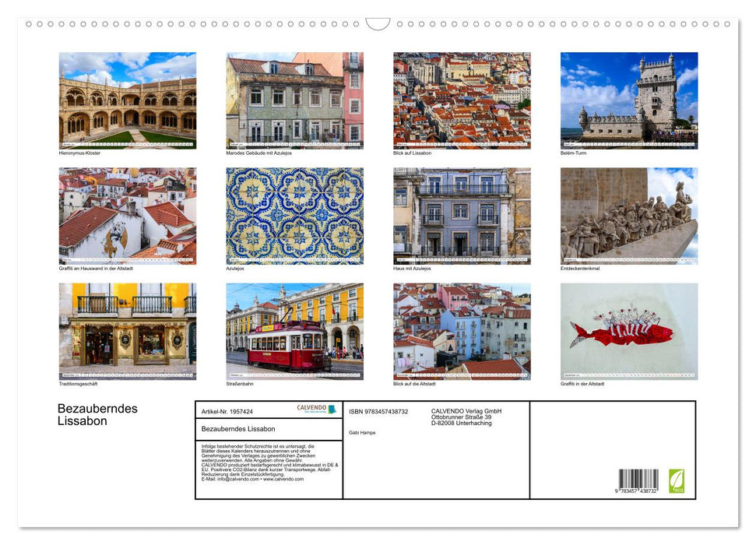Viewport: 756px width, 545px height.
Task: Select the calendar date strip under Azulejos image
Action: [295, 258]
